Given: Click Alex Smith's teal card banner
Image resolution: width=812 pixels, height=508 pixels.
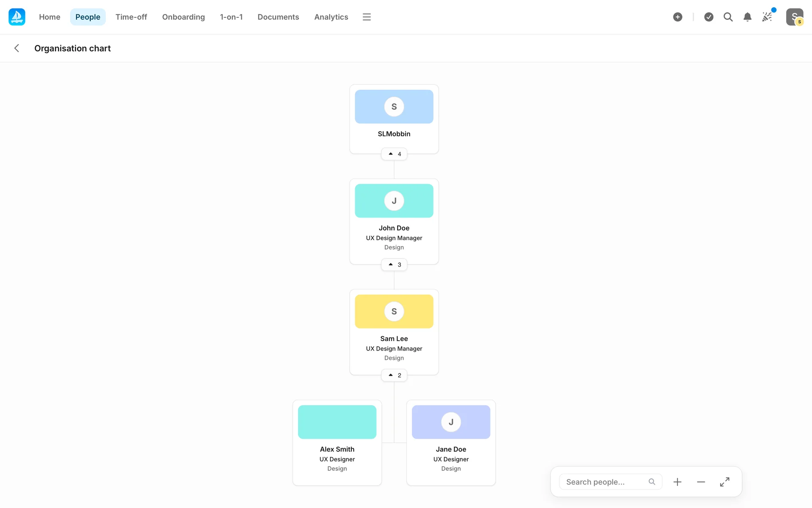Looking at the screenshot, I should click(337, 422).
